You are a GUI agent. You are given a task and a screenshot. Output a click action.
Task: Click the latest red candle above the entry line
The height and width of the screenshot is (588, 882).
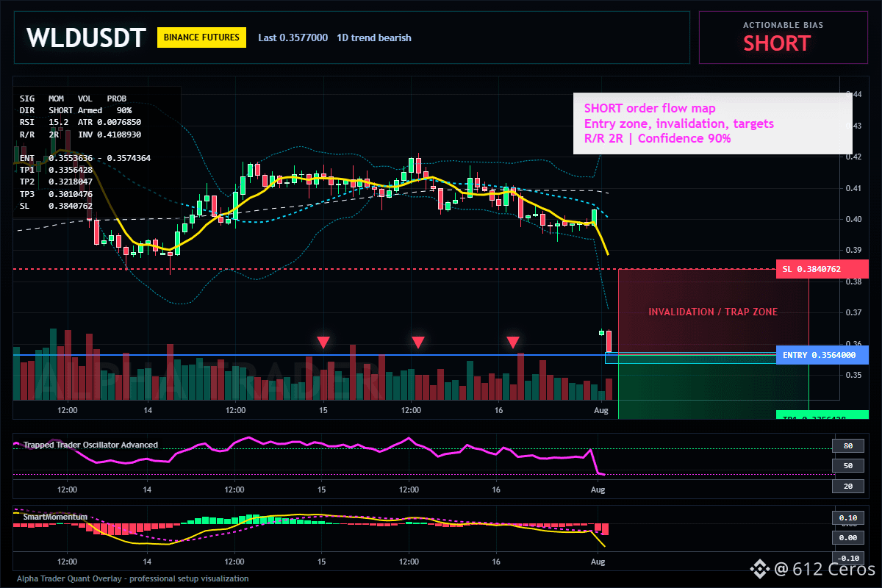point(609,341)
